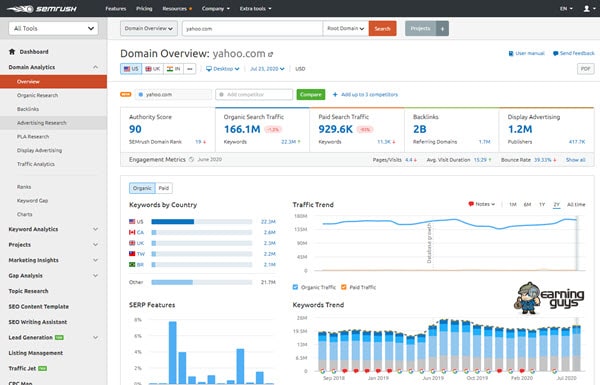Click the US keywords progress bar
The height and width of the screenshot is (385, 600).
(x=202, y=222)
